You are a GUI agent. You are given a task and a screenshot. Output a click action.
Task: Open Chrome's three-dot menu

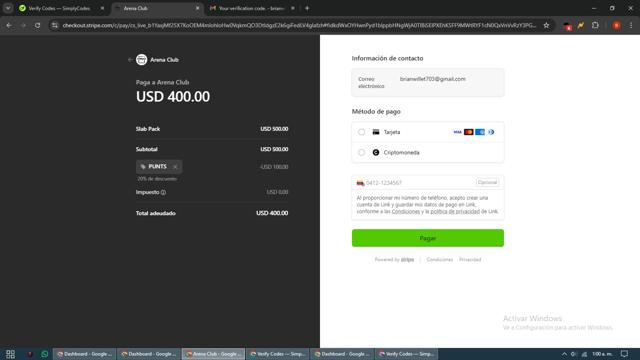click(x=631, y=25)
